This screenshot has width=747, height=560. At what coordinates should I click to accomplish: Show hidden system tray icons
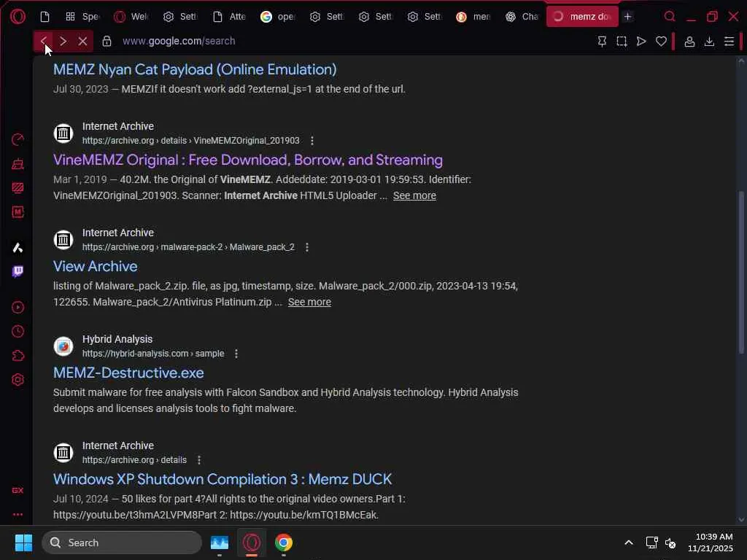pos(628,542)
